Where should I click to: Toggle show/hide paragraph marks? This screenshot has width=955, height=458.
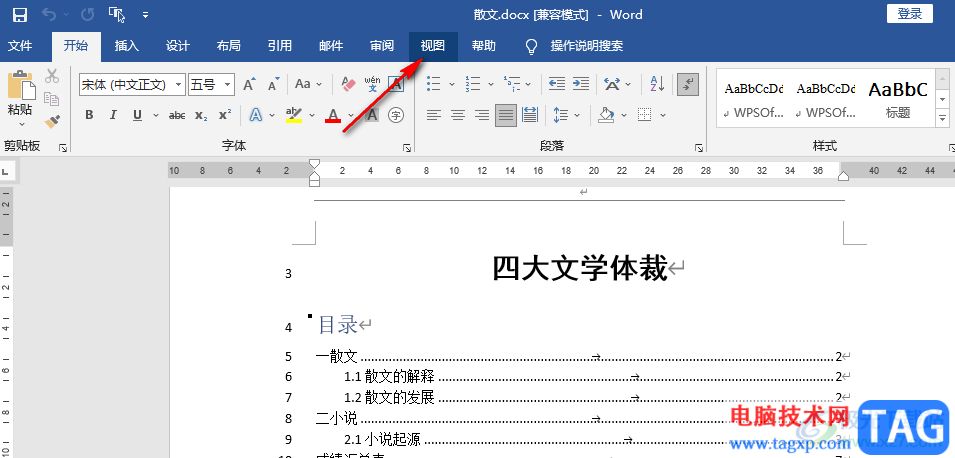tap(688, 84)
